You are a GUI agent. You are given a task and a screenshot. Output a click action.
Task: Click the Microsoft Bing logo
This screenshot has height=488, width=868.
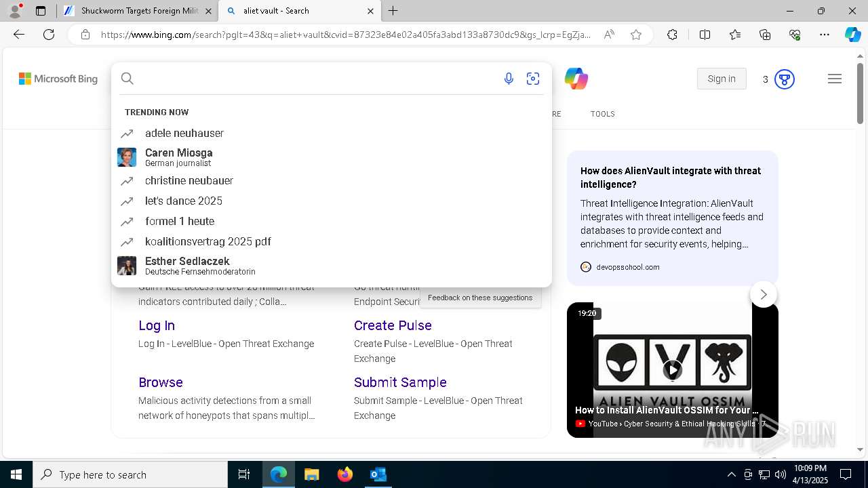pos(58,79)
